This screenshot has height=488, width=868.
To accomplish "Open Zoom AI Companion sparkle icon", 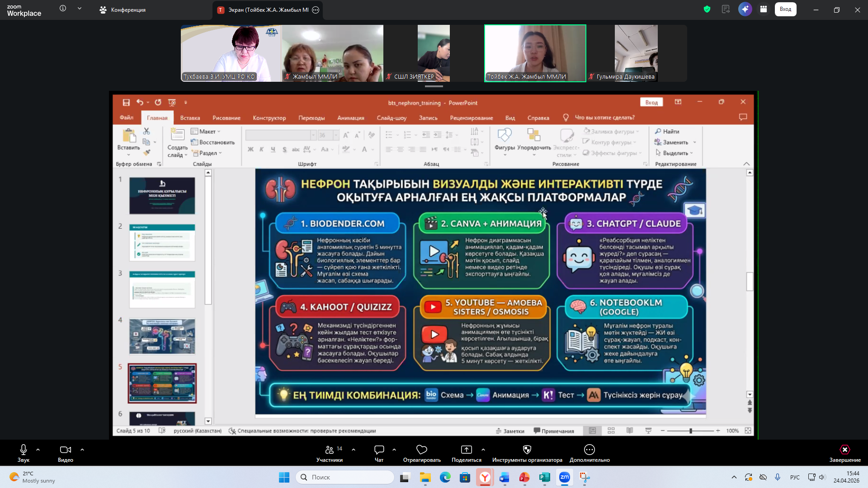I will 745,9.
